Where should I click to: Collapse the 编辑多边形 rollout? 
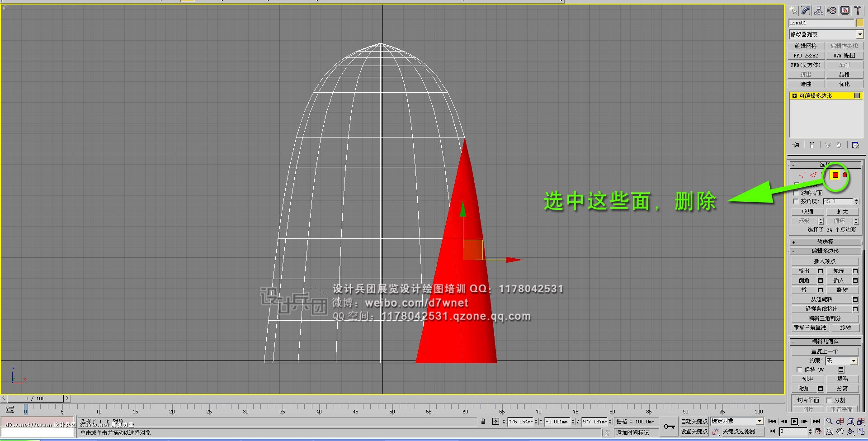coord(825,251)
